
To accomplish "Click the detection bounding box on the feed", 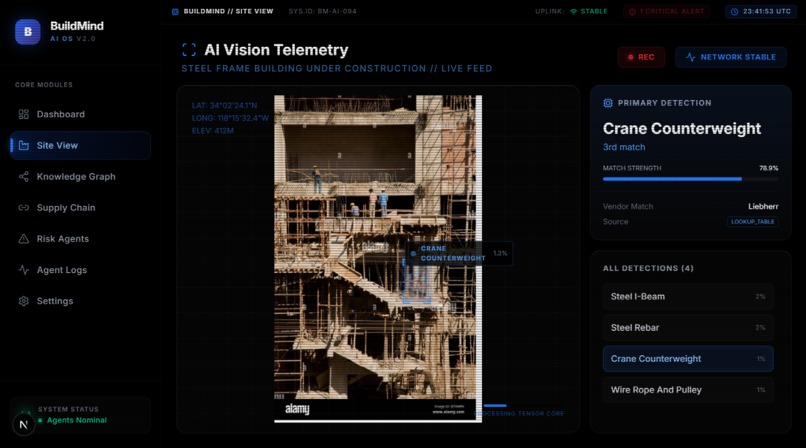I will pyautogui.click(x=416, y=282).
